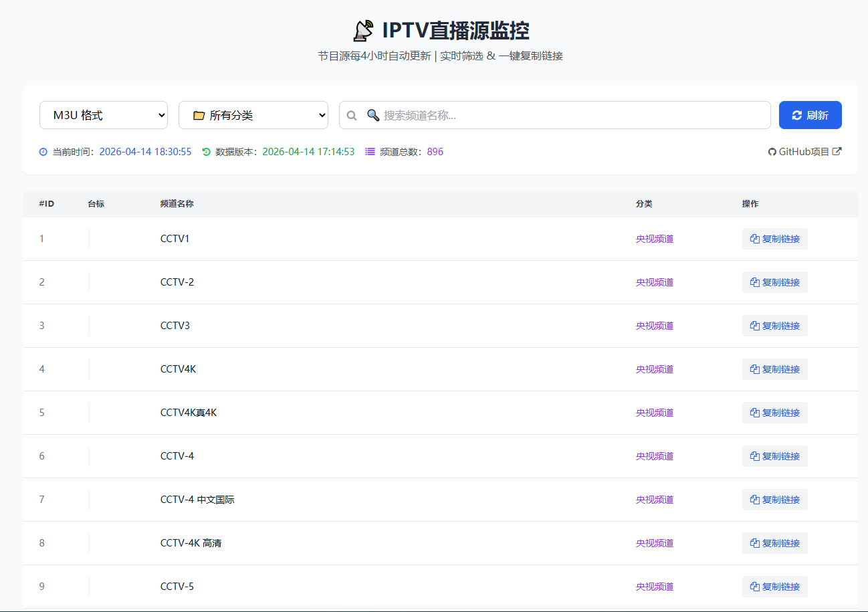
Task: Copy link for CCTV-4 channel row 6
Action: [x=775, y=456]
